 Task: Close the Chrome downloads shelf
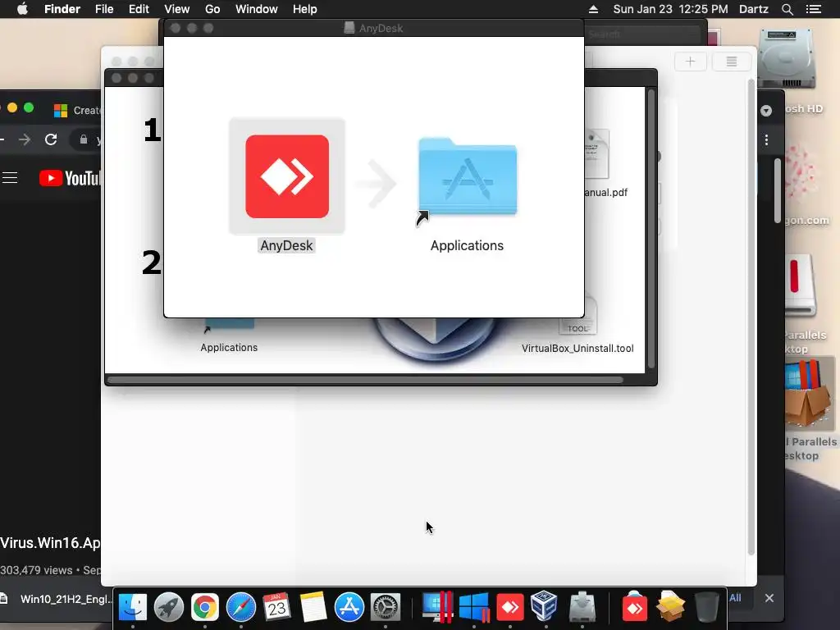(769, 598)
